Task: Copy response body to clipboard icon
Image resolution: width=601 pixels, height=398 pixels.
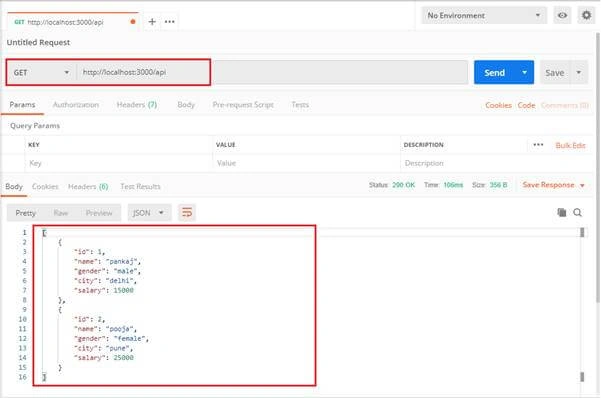Action: pos(562,212)
